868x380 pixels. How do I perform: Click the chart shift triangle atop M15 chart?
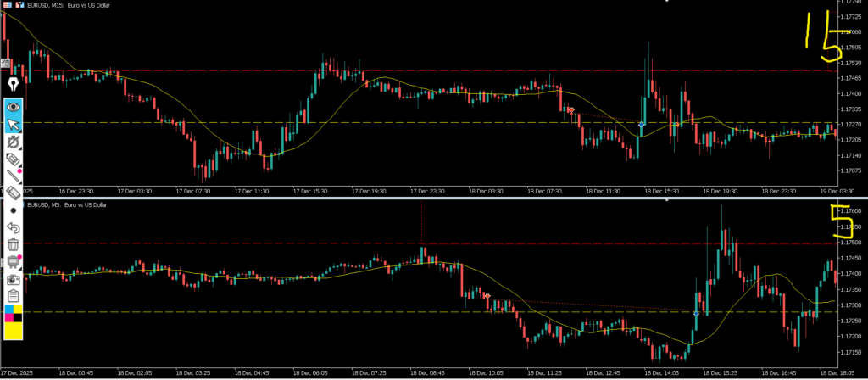point(666,1)
